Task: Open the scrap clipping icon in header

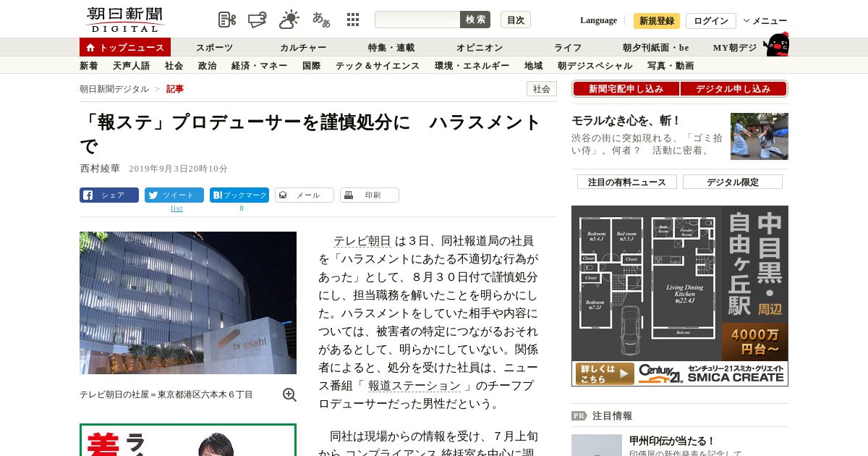Action: (258, 20)
